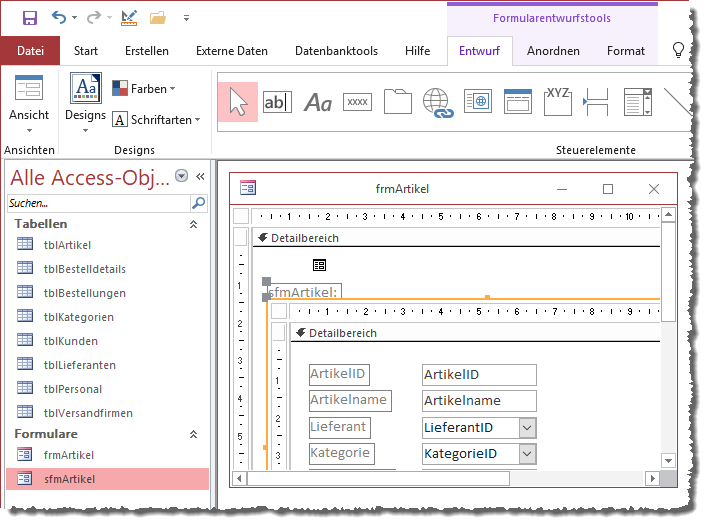This screenshot has width=709, height=525.
Task: Click the Designs themes button
Action: coord(86,100)
